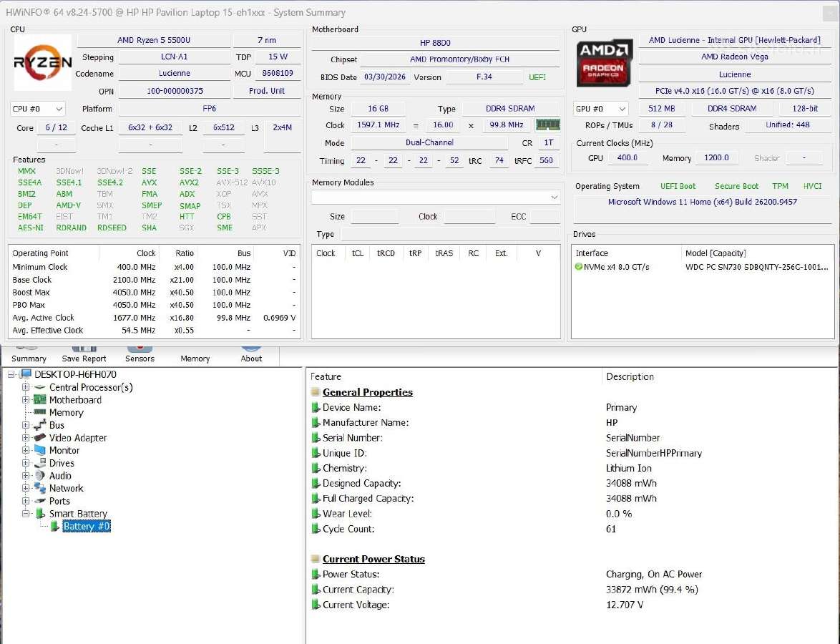This screenshot has height=644, width=840.
Task: Open the Summary toolbar item
Action: point(29,355)
